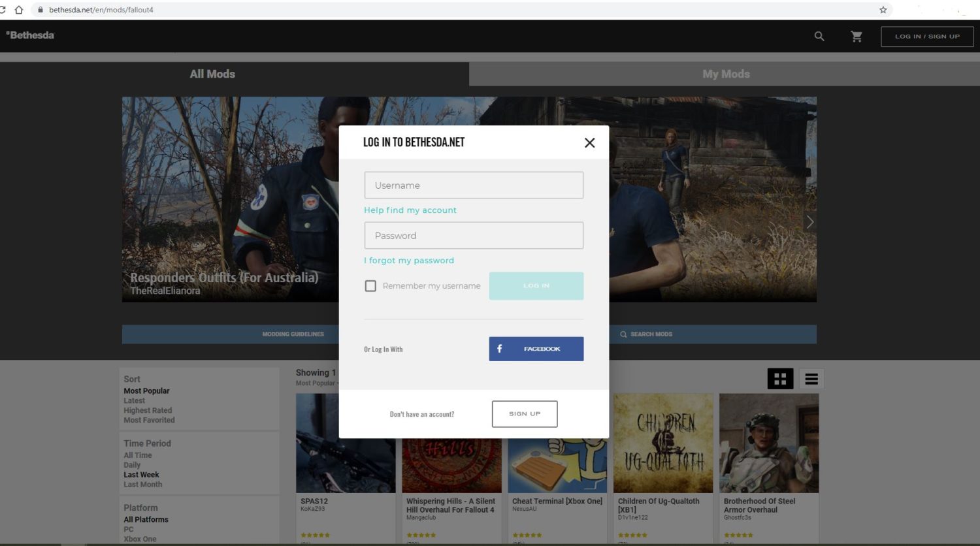Advance the banner carousel to next slide
Screen dimensions: 980x546
pyautogui.click(x=810, y=222)
